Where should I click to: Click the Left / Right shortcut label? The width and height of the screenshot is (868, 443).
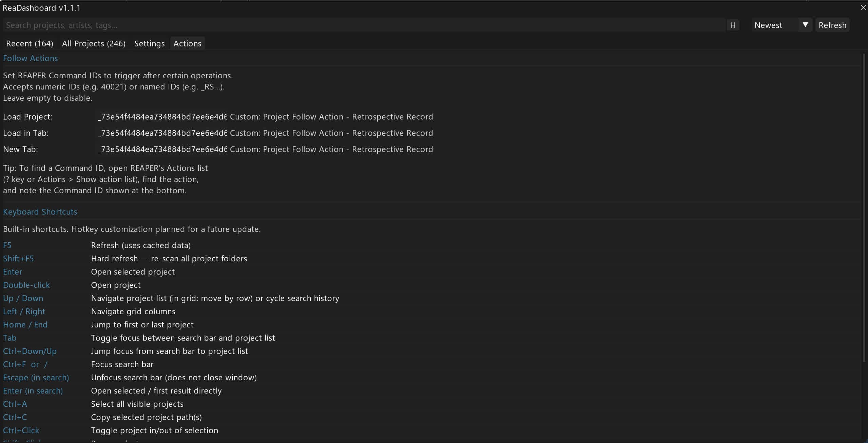24,311
